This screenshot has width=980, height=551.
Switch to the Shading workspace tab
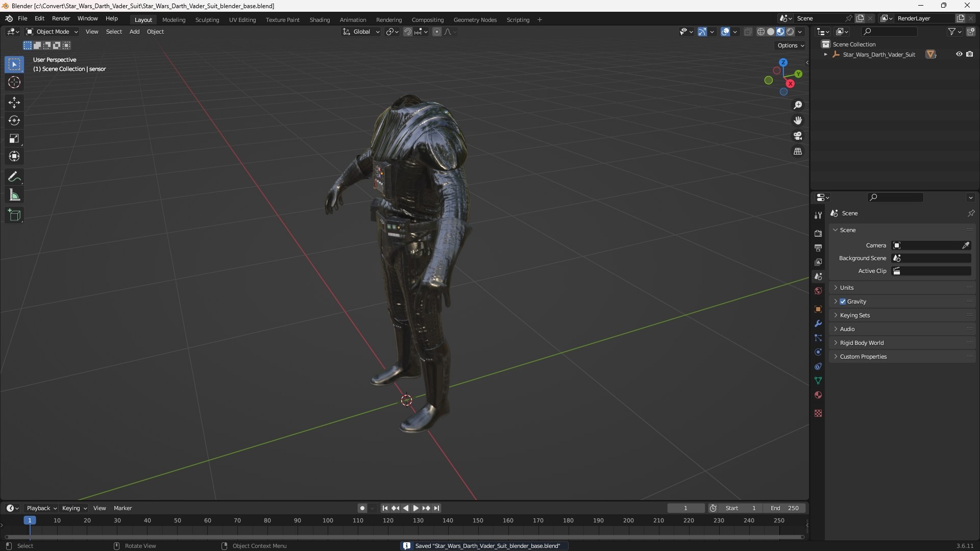(320, 20)
